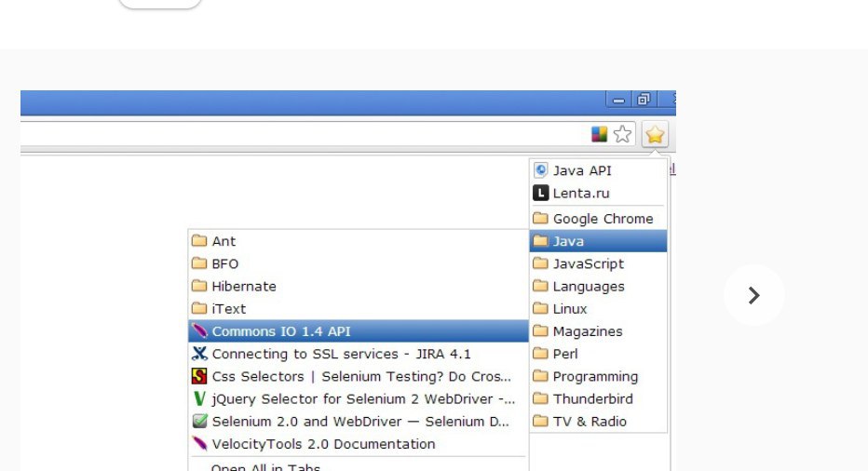
Task: Open Commons IO 1.4 API bookmark
Action: point(359,331)
